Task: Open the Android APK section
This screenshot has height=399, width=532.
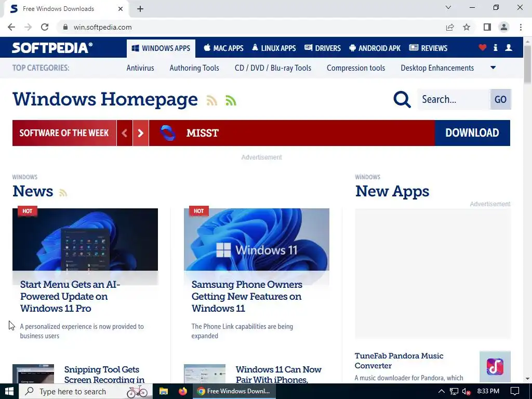Action: point(375,48)
